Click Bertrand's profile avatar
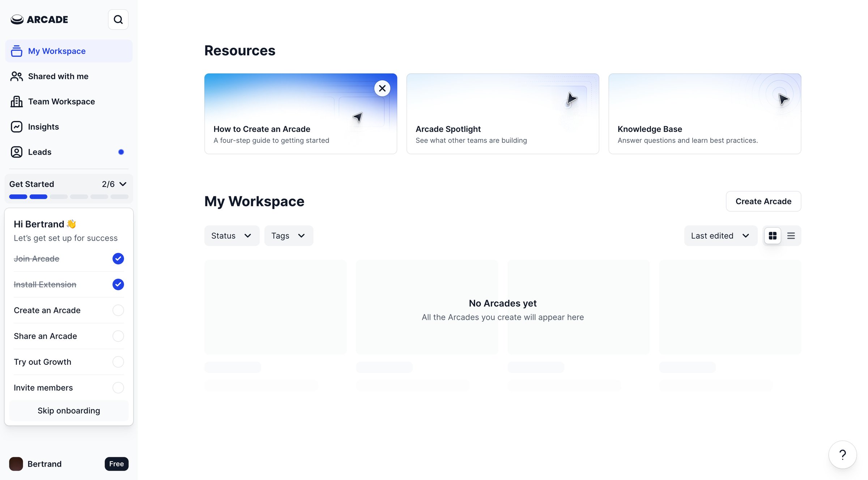This screenshot has width=868, height=480. tap(16, 464)
